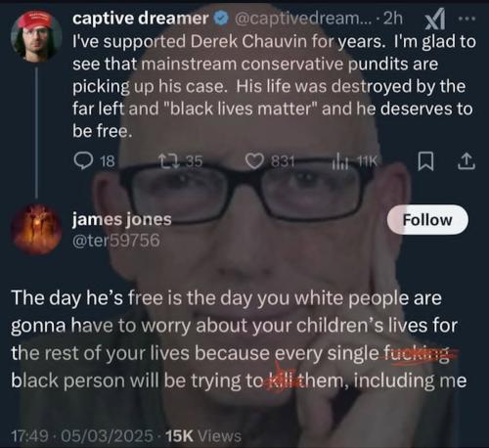
Task: Click the james jones display name
Action: point(122,219)
